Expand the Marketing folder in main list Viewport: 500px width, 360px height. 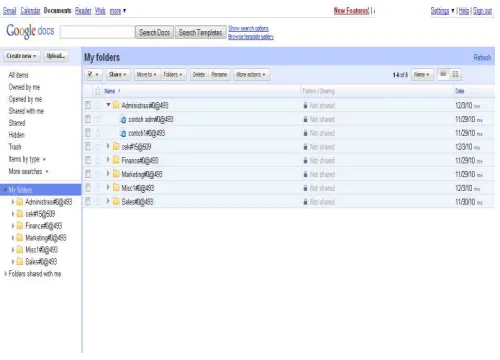(108, 173)
